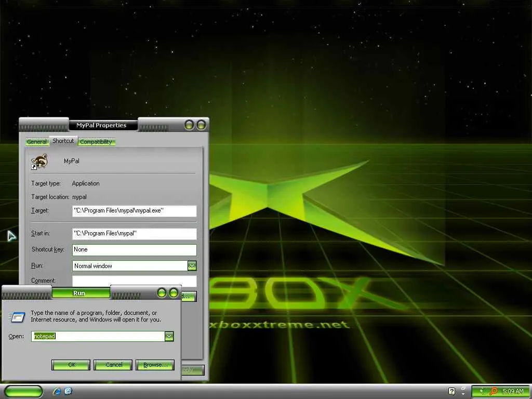Close MyPal Properties using rightmost title button

point(201,125)
